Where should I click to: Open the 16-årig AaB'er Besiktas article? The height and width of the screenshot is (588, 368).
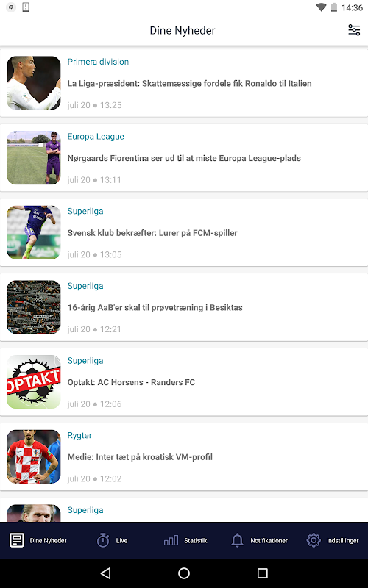point(184,307)
